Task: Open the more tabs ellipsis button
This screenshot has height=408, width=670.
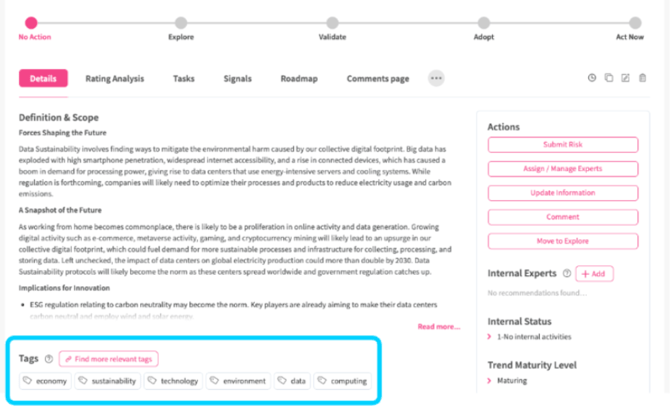Action: pyautogui.click(x=436, y=78)
